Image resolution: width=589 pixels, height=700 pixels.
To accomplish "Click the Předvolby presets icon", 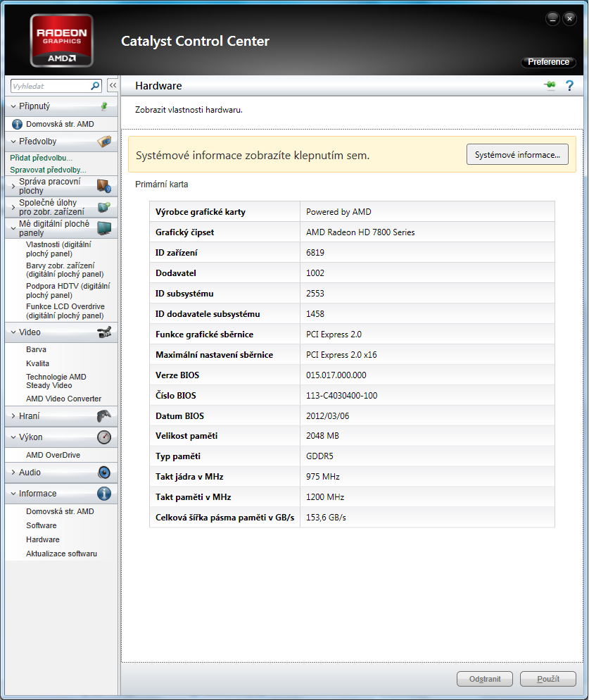I will 104,142.
